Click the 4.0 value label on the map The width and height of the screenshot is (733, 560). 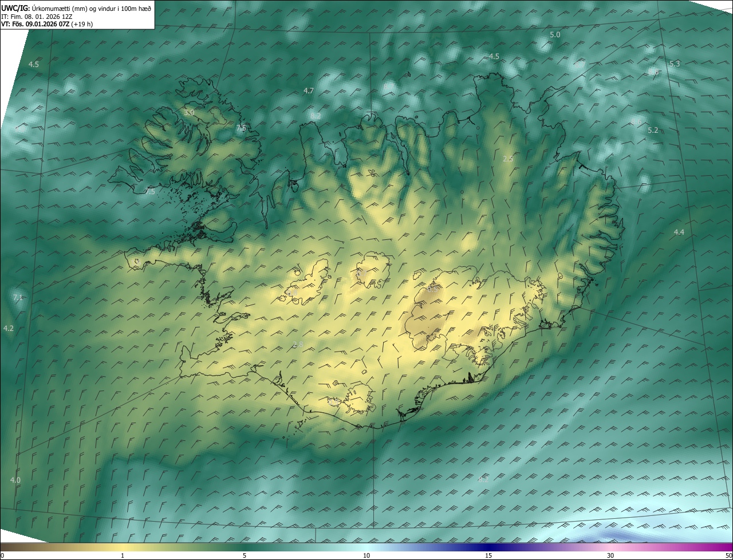coord(15,480)
